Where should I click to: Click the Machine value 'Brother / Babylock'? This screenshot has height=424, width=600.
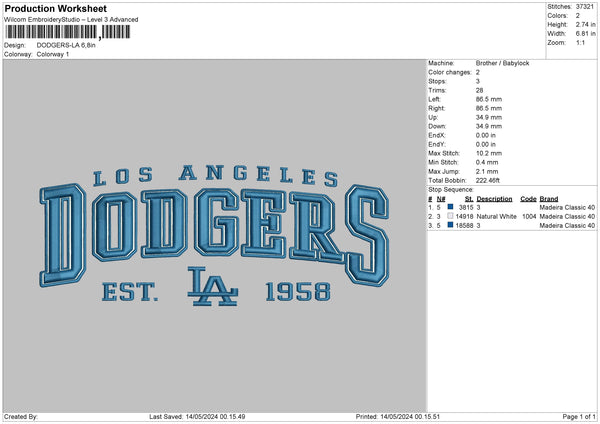(502, 63)
